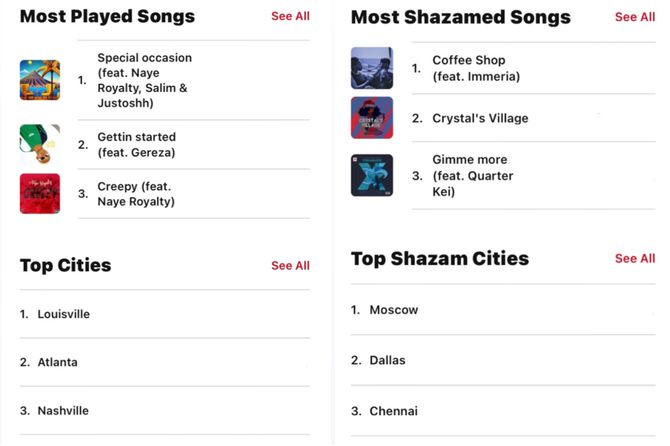See all Most Played Songs
This screenshot has height=446, width=670.
(x=291, y=16)
